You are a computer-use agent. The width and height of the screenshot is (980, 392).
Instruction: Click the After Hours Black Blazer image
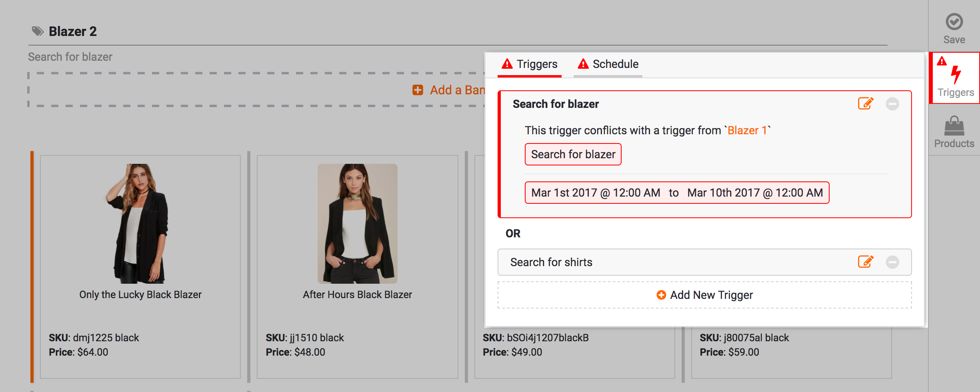[x=357, y=223]
